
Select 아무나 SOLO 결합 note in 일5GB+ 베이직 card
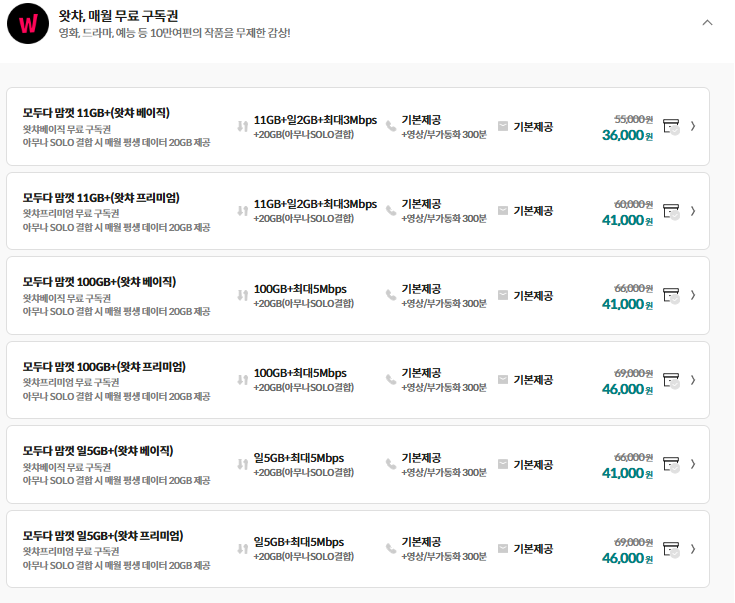[x=116, y=481]
